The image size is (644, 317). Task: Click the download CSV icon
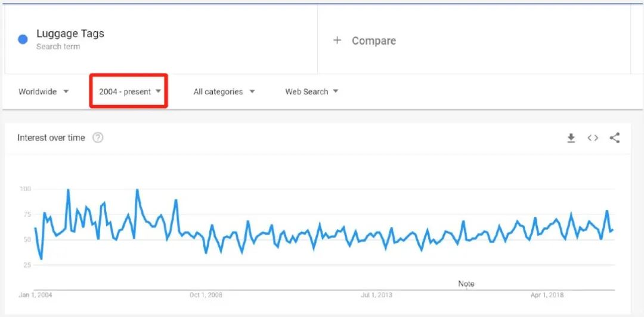click(x=571, y=138)
